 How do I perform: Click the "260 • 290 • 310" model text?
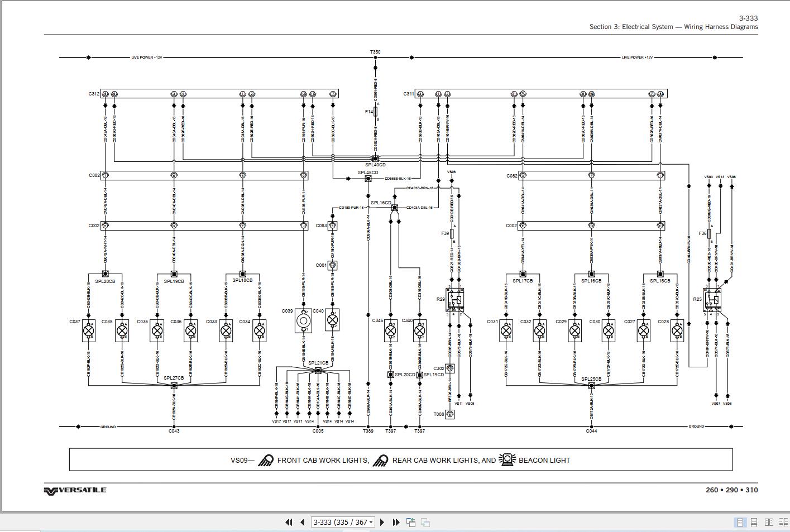pos(732,490)
